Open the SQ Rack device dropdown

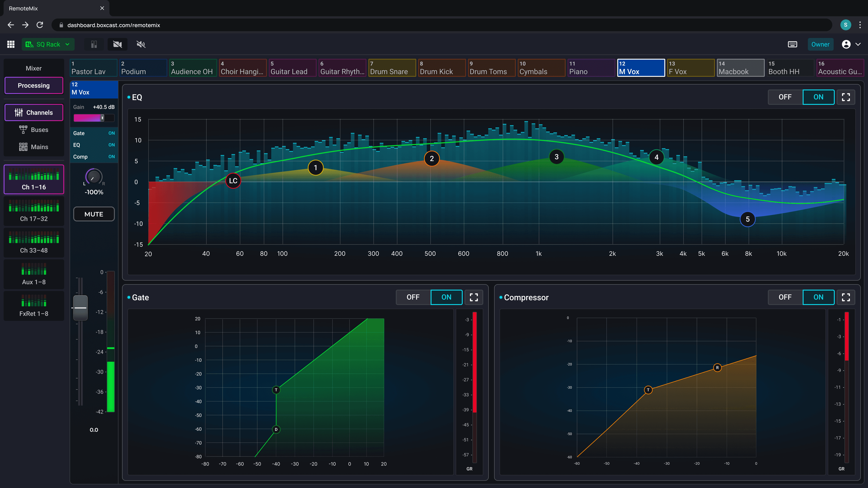click(x=48, y=44)
